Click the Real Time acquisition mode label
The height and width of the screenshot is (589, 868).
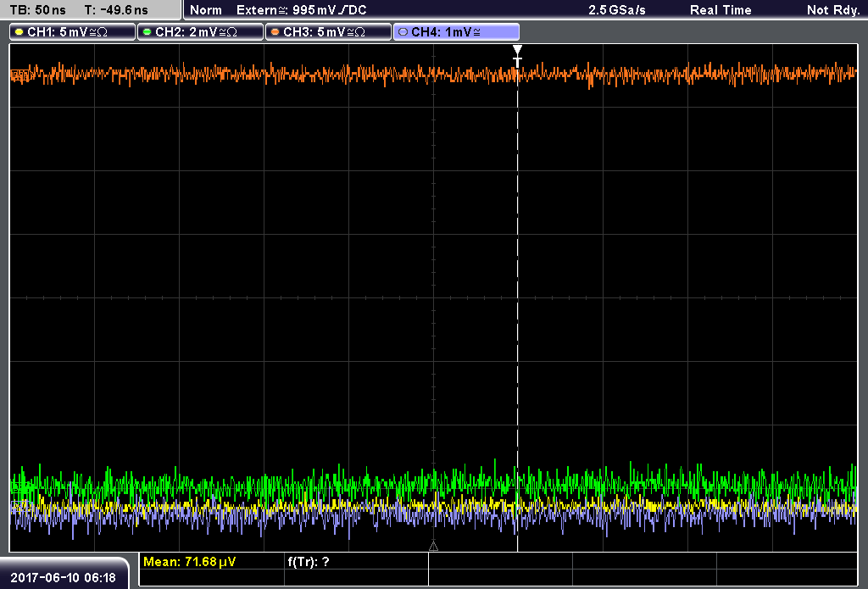coord(721,10)
